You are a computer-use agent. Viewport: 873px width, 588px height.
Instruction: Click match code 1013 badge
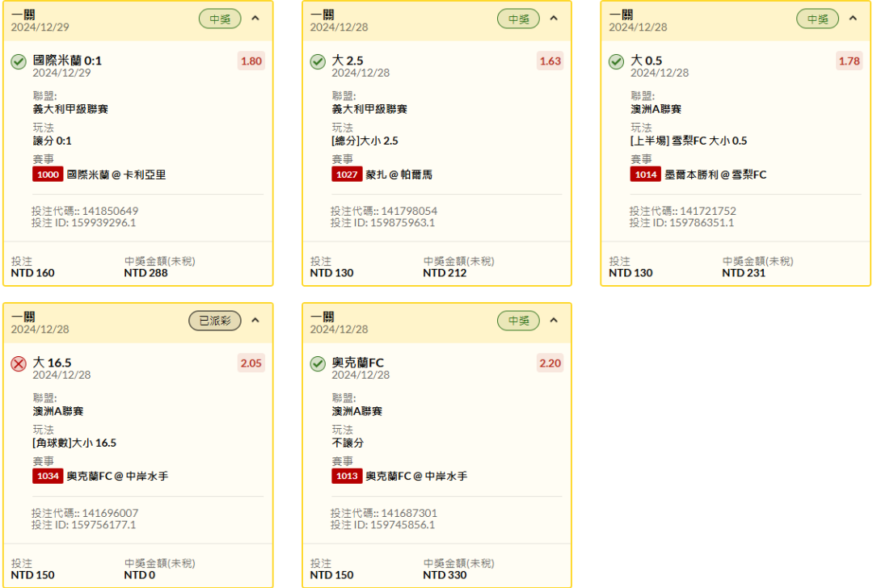pyautogui.click(x=347, y=477)
